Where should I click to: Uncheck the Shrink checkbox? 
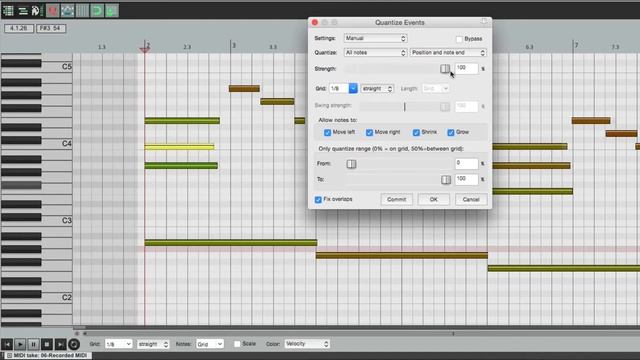416,133
